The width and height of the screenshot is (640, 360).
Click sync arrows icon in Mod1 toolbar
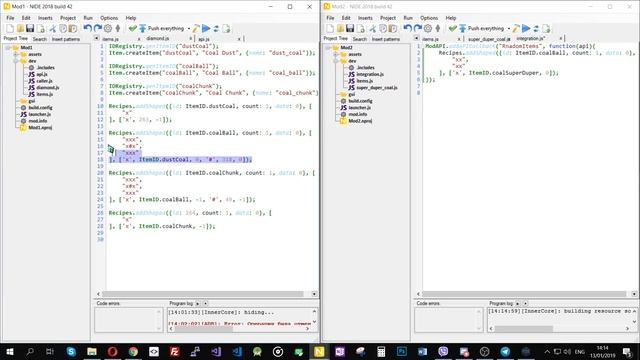tap(216, 29)
